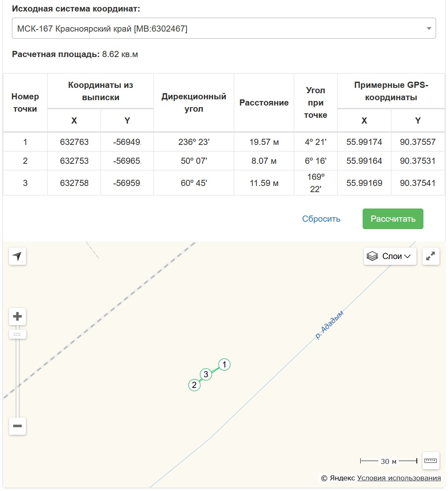The image size is (448, 491).
Task: Activate the ruler measurement tool
Action: pyautogui.click(x=430, y=461)
